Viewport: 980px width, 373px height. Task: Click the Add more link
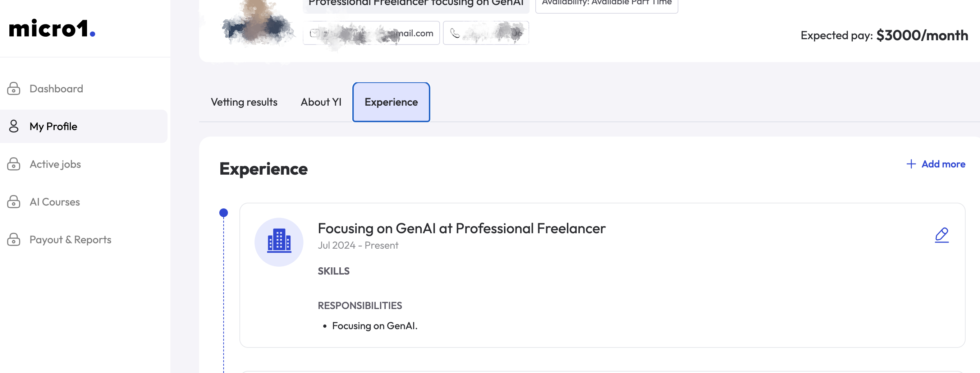[936, 164]
